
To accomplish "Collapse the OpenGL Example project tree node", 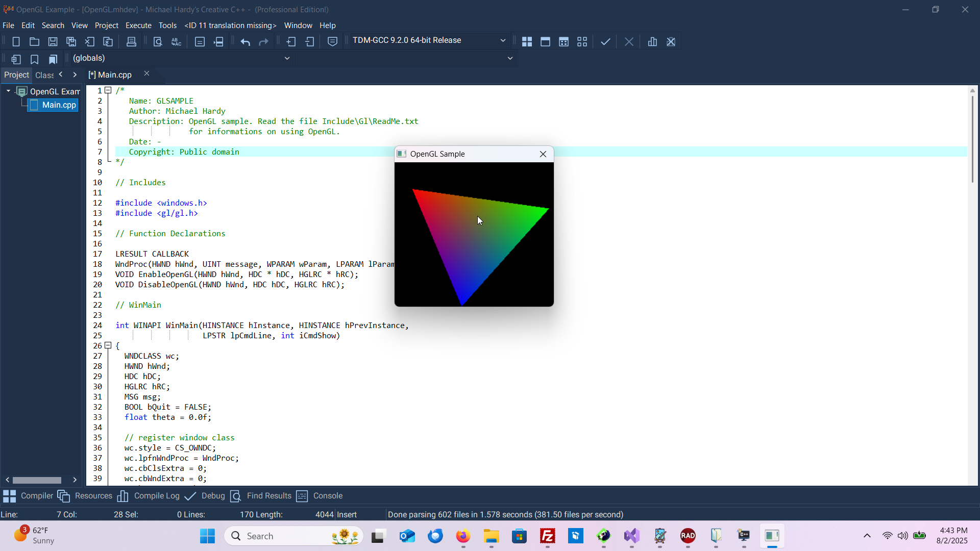I will [8, 91].
